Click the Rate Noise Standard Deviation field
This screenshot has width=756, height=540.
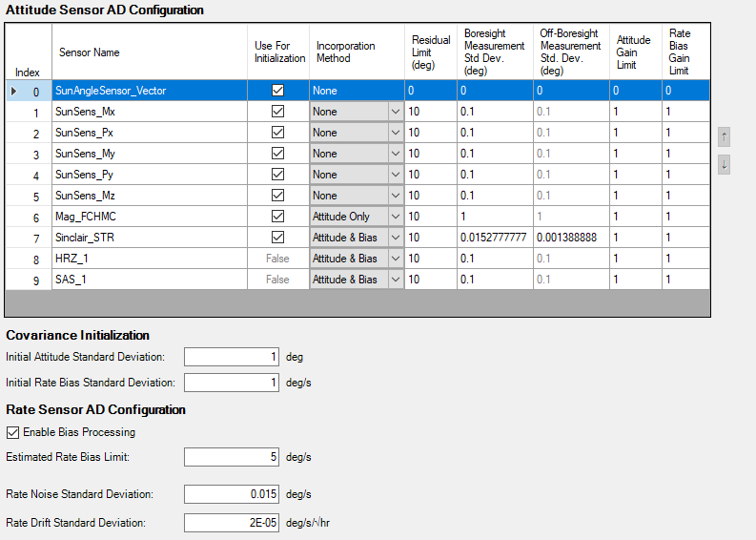(232, 494)
